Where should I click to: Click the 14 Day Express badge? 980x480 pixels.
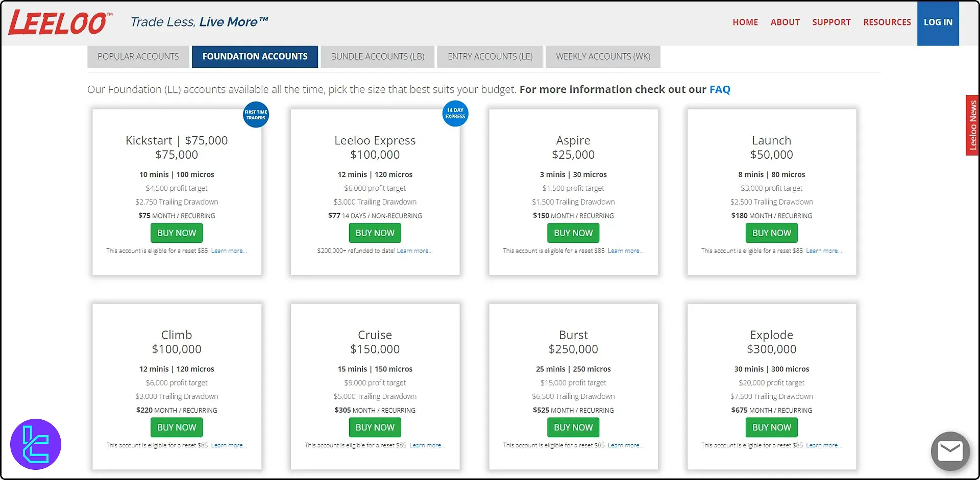(x=455, y=113)
